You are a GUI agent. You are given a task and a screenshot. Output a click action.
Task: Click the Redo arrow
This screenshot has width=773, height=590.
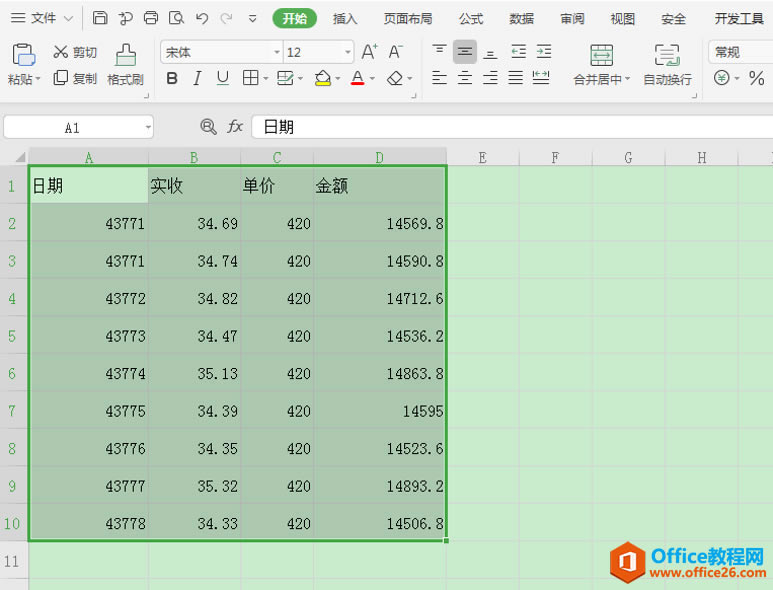(x=226, y=18)
